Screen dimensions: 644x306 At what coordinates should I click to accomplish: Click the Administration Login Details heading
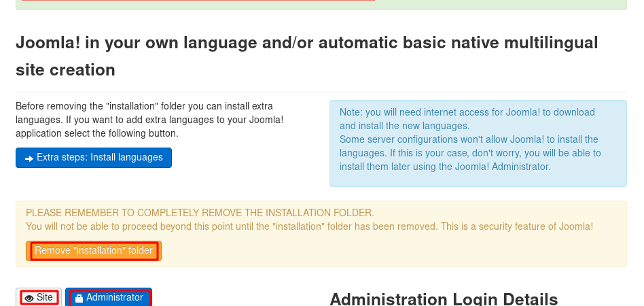pos(444,300)
